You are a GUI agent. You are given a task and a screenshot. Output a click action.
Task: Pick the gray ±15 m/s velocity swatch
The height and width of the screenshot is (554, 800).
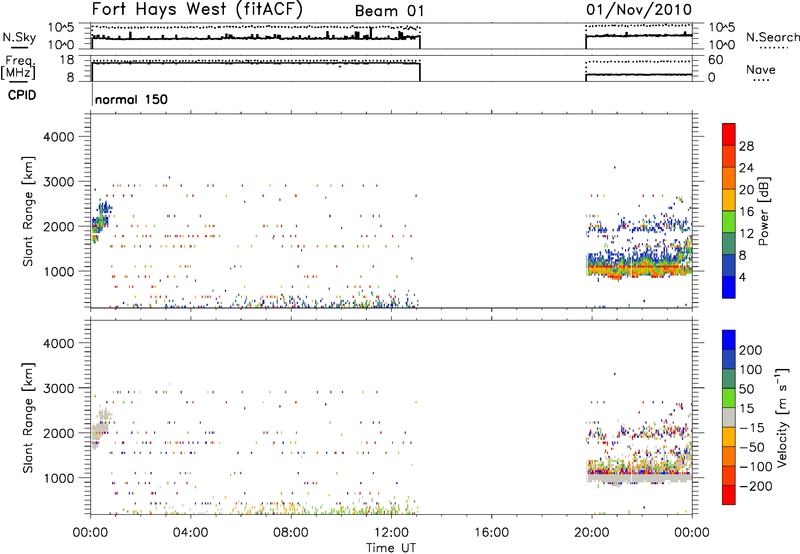(729, 418)
